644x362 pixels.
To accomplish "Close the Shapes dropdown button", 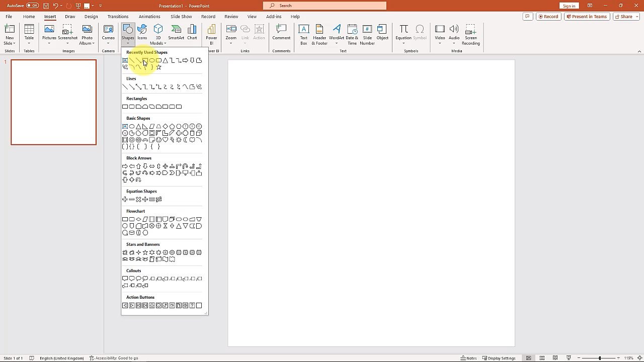I will point(128,34).
